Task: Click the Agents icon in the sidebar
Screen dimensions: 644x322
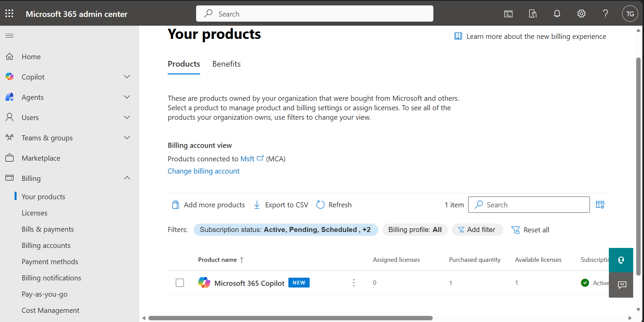Action: (x=9, y=97)
